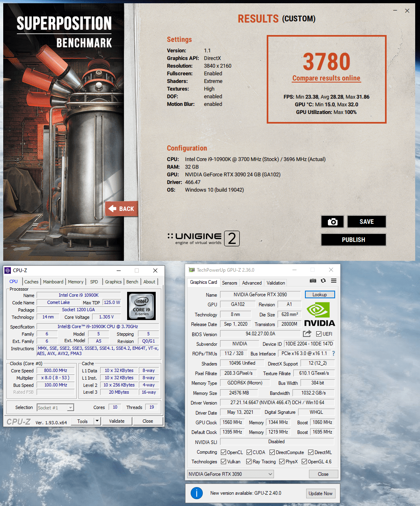Switch to the Caches tab in CPU-Z

tap(31, 282)
